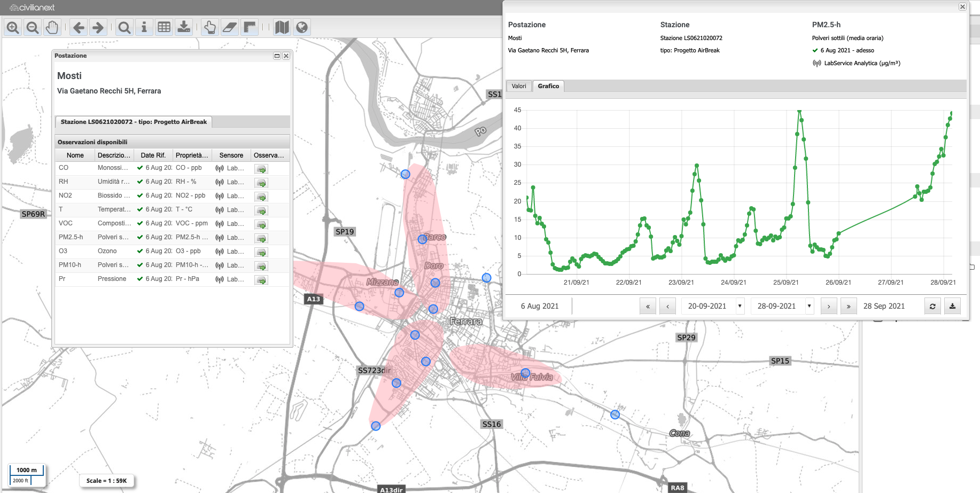Refresh the PM2.5 chart data
Viewport: 980px width, 493px height.
[x=932, y=306]
